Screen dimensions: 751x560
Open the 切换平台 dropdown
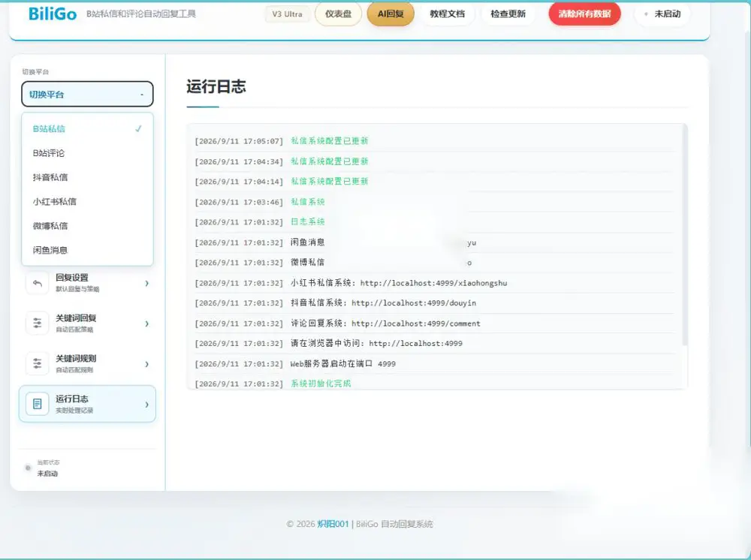87,94
